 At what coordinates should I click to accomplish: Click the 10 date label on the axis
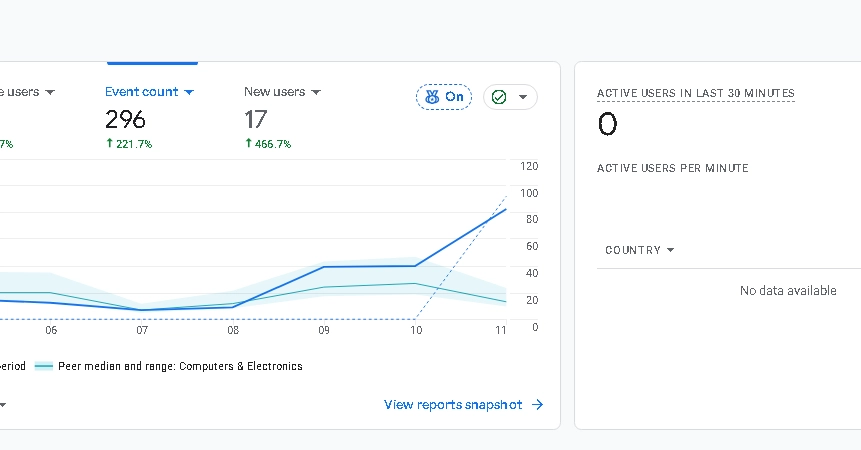coord(416,330)
